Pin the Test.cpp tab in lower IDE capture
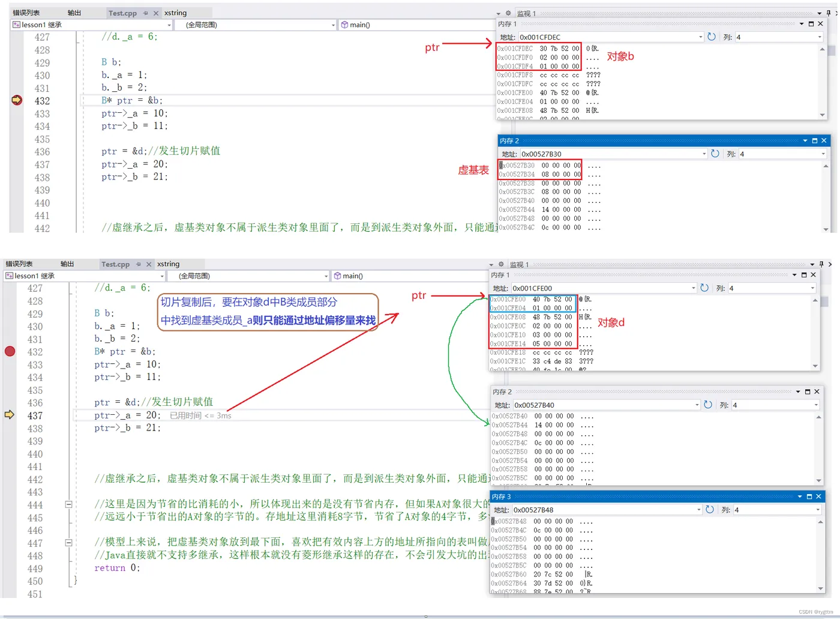The width and height of the screenshot is (840, 619). (x=139, y=264)
